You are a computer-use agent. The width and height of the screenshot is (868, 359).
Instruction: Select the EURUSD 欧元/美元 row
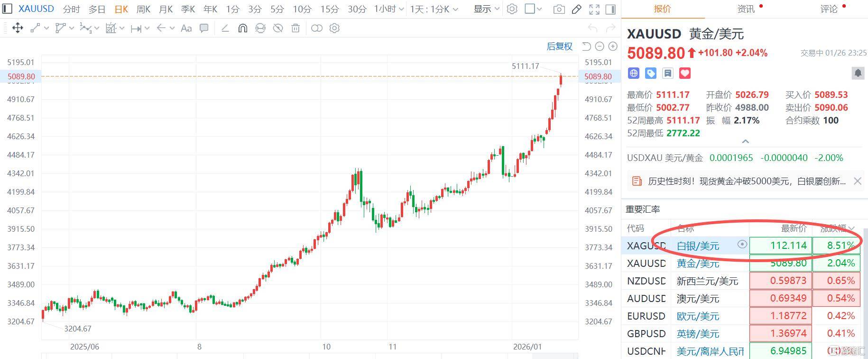pyautogui.click(x=698, y=316)
